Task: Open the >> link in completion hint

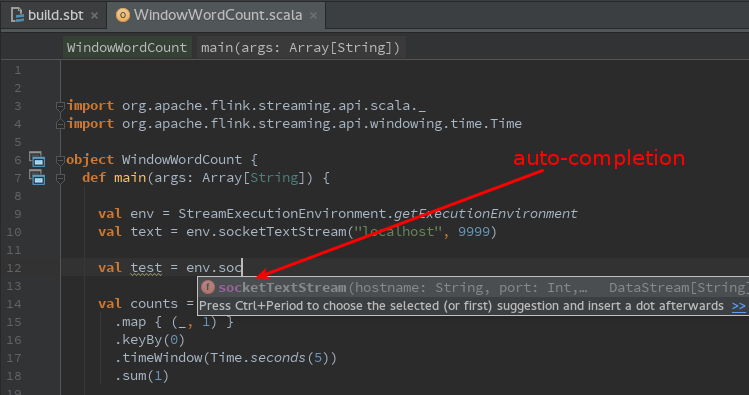Action: 738,306
